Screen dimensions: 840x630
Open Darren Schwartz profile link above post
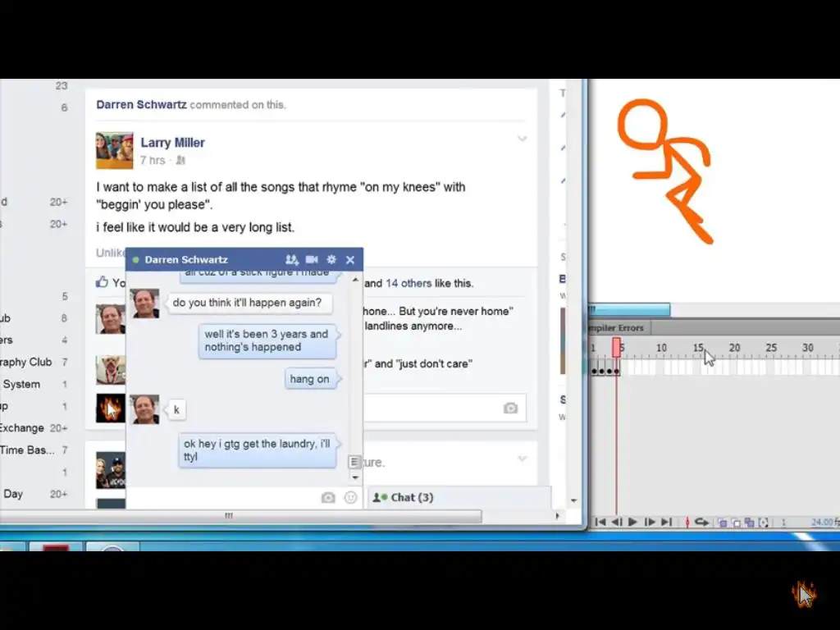tap(141, 104)
